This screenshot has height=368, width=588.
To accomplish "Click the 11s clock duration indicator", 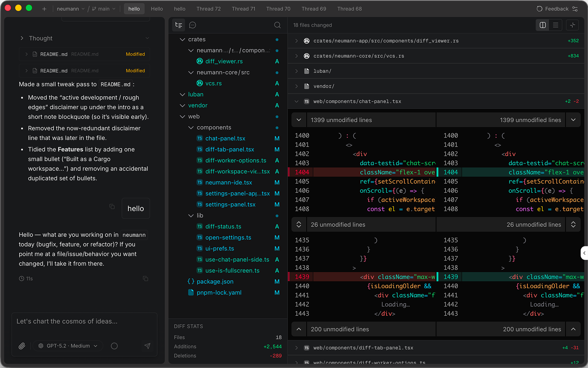I will tap(26, 279).
